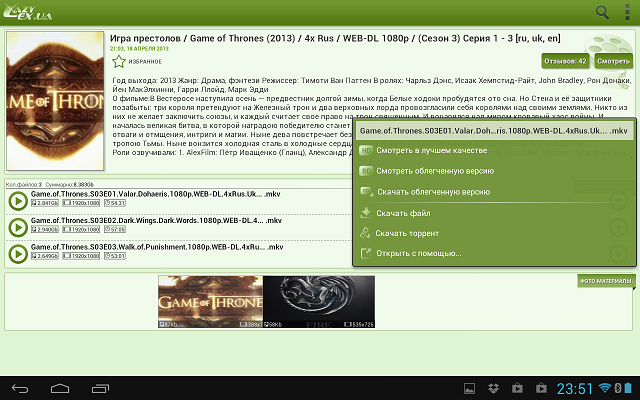Select Смотреть облегченную версию menu entry
Screen dimensions: 640x400
(x=494, y=171)
